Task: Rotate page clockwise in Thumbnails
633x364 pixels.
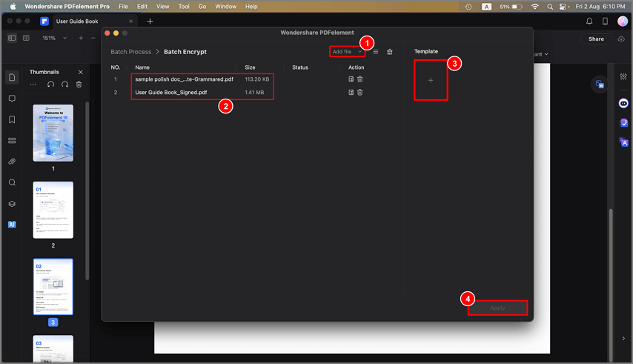Action: pyautogui.click(x=64, y=85)
